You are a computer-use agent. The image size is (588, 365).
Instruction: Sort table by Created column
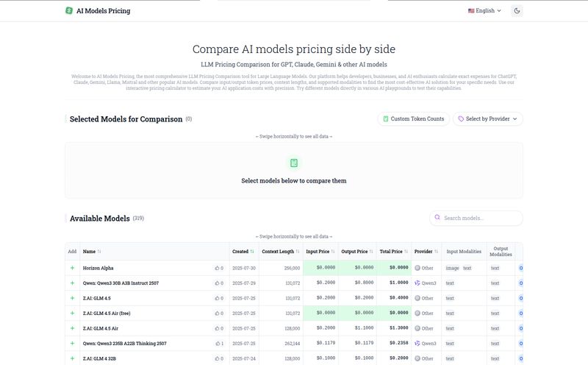243,252
